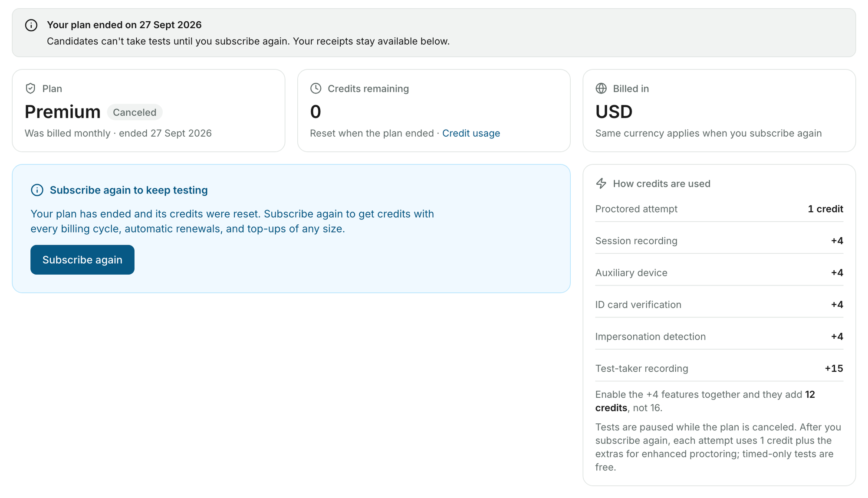Click the clock icon beside Credits remaining
The image size is (868, 498).
pos(316,88)
